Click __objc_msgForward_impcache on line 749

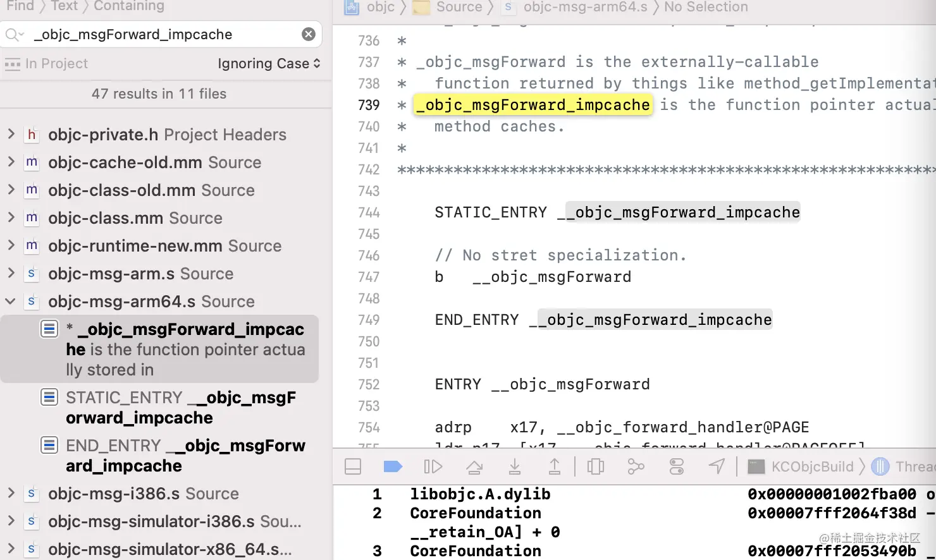650,320
